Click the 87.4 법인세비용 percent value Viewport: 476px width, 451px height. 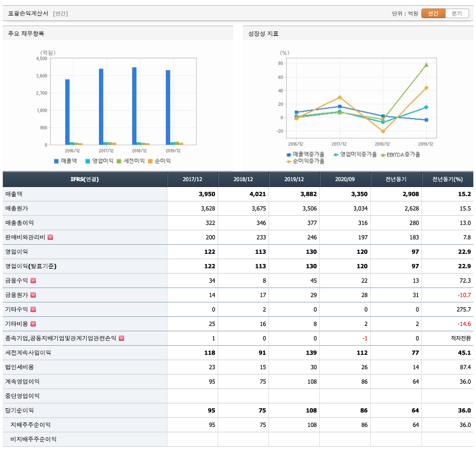(x=465, y=367)
